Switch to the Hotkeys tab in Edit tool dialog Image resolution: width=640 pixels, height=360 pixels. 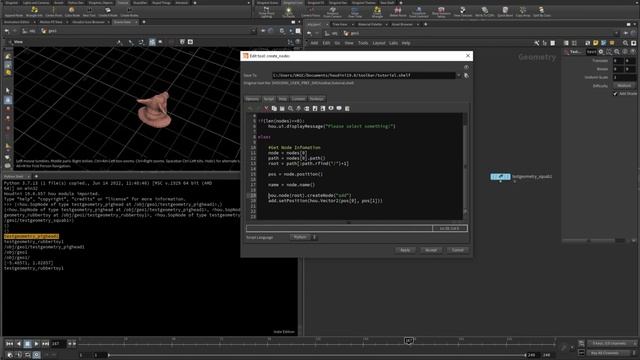click(316, 99)
